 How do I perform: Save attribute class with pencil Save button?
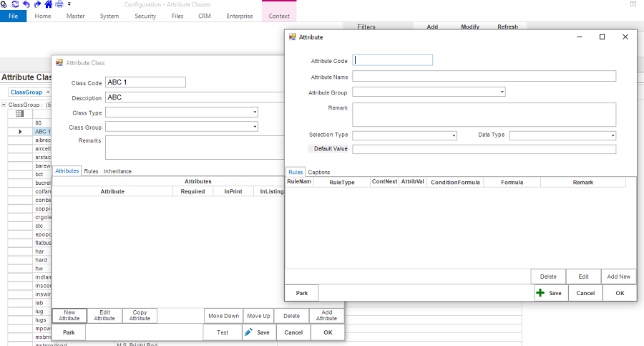pos(258,332)
